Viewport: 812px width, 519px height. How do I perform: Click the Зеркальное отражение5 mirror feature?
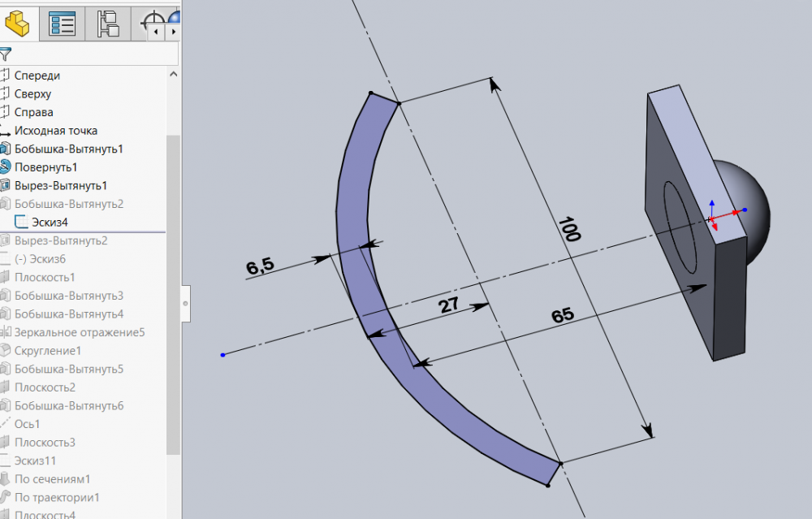[x=79, y=332]
